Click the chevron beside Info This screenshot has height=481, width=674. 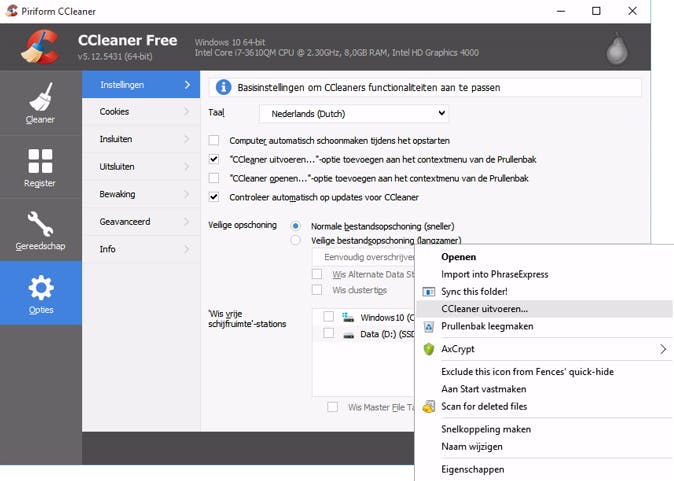pos(187,249)
